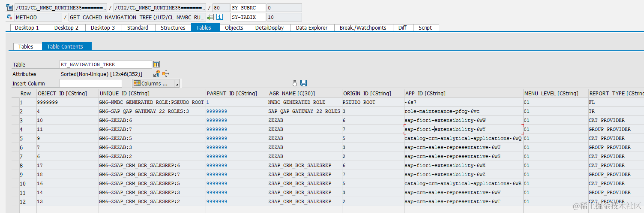The height and width of the screenshot is (213, 644).
Task: Open the Standard tab
Action: [x=138, y=27]
